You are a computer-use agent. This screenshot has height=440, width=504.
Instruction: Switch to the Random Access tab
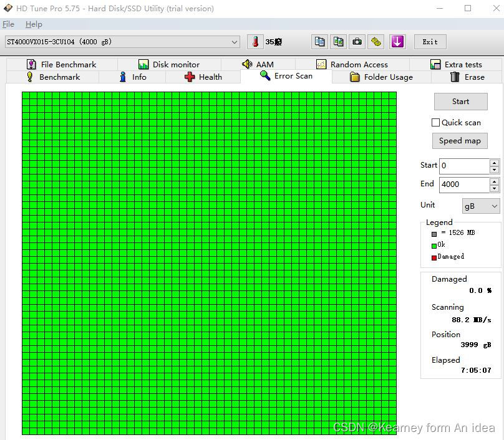[352, 65]
